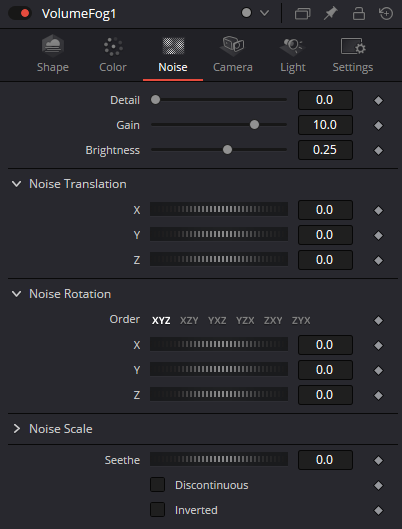
Task: Click the Brightness slider handle
Action: click(x=228, y=149)
